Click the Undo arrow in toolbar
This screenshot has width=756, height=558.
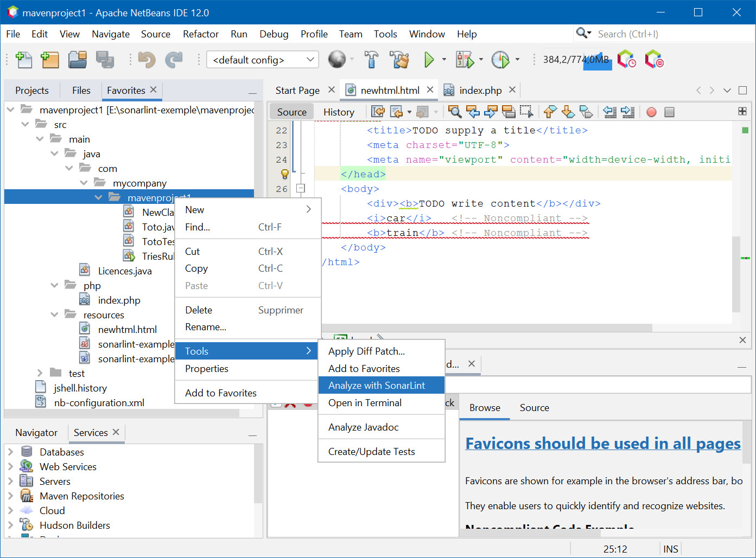point(147,60)
